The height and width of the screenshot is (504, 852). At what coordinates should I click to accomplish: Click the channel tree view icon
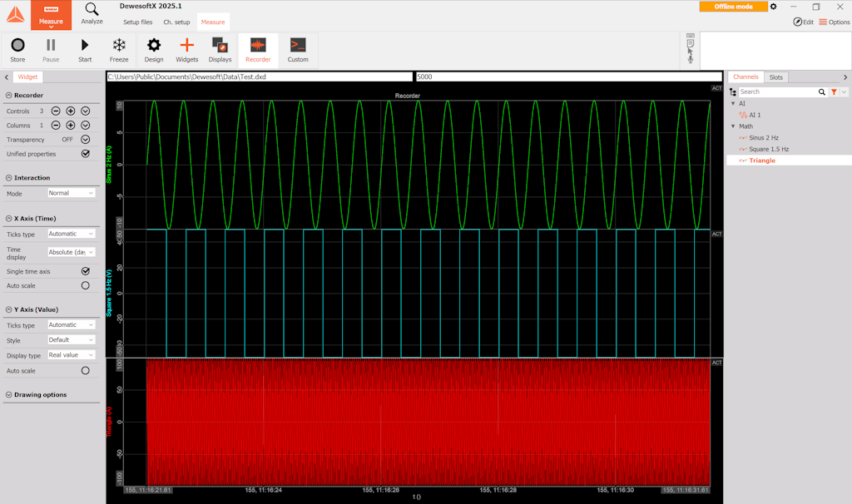pyautogui.click(x=732, y=91)
